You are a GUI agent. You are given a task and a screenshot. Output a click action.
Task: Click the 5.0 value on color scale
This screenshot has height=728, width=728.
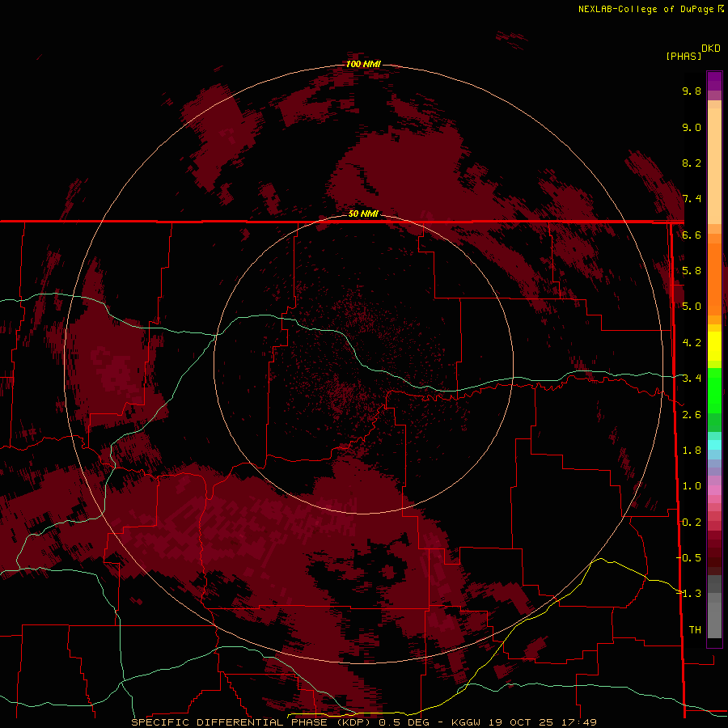pos(692,307)
